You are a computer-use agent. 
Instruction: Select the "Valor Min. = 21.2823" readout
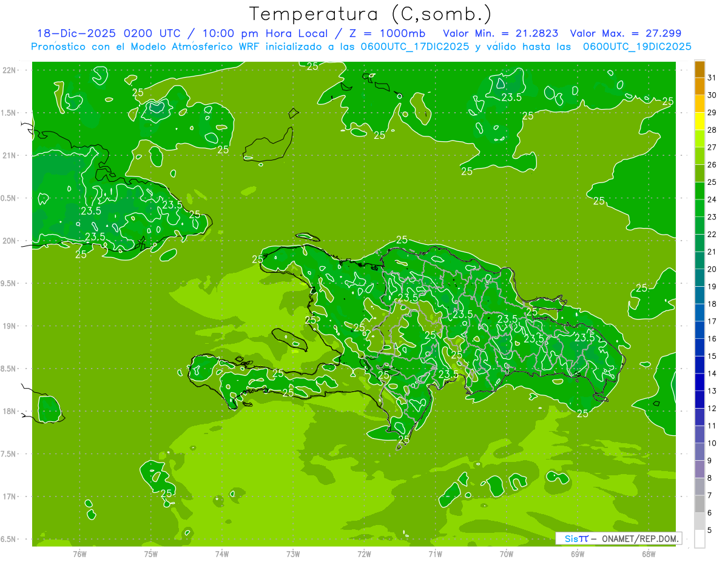(501, 34)
